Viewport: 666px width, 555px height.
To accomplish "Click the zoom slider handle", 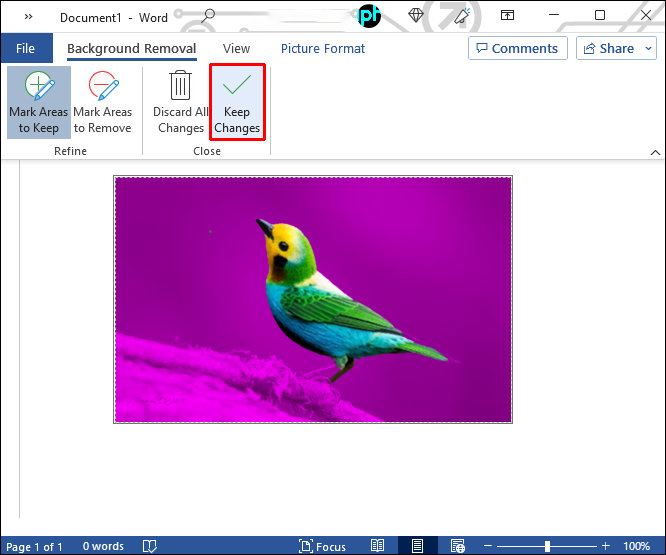I will [x=547, y=546].
